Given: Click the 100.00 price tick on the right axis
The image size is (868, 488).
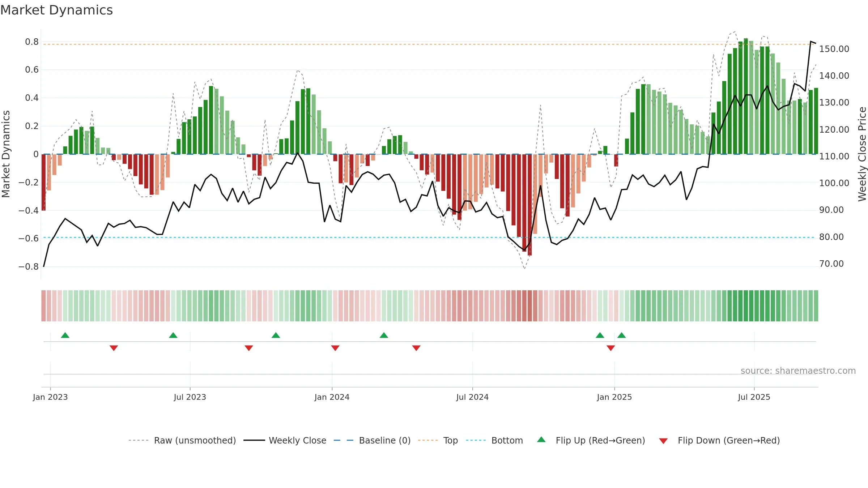Looking at the screenshot, I should [834, 183].
